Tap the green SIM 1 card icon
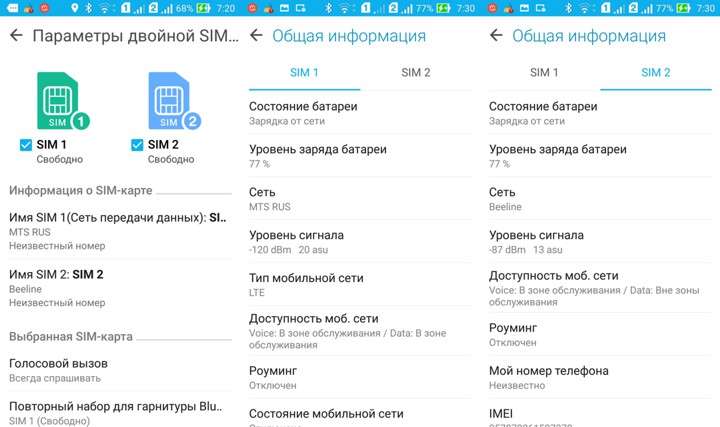The height and width of the screenshot is (427, 720). click(63, 101)
